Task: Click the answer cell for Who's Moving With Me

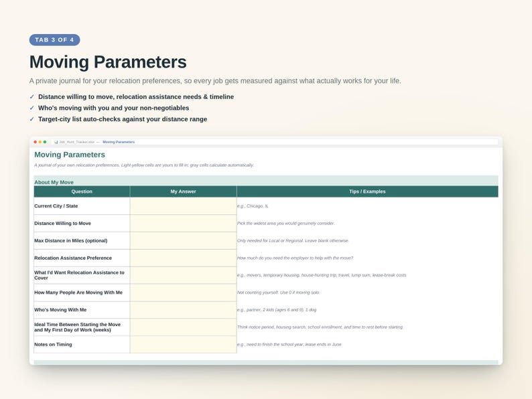Action: tap(183, 310)
